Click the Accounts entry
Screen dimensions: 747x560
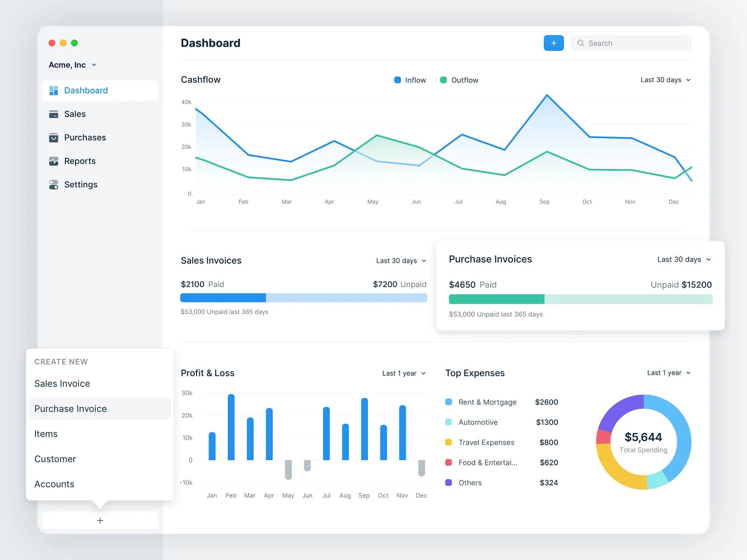click(x=54, y=484)
